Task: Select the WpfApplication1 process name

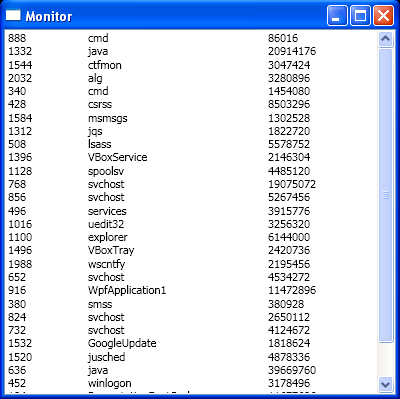Action: pyautogui.click(x=127, y=290)
